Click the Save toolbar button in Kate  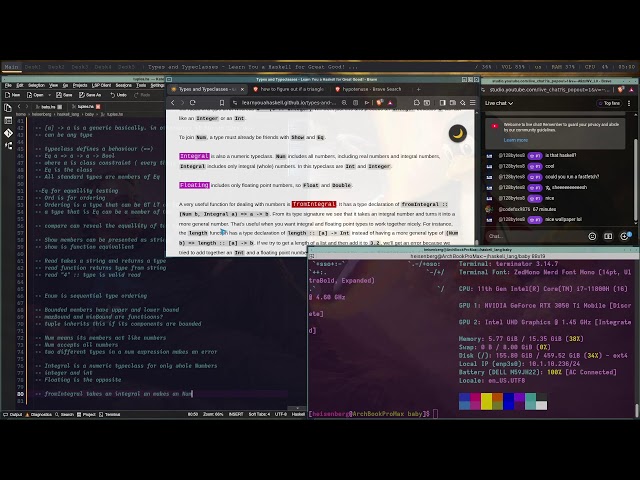coord(64,95)
